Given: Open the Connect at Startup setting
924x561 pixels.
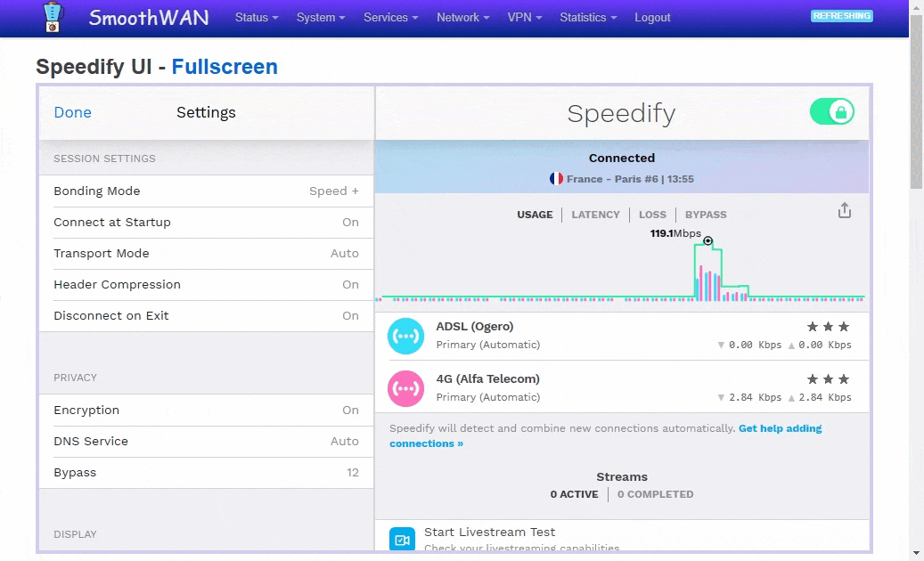Looking at the screenshot, I should click(206, 222).
